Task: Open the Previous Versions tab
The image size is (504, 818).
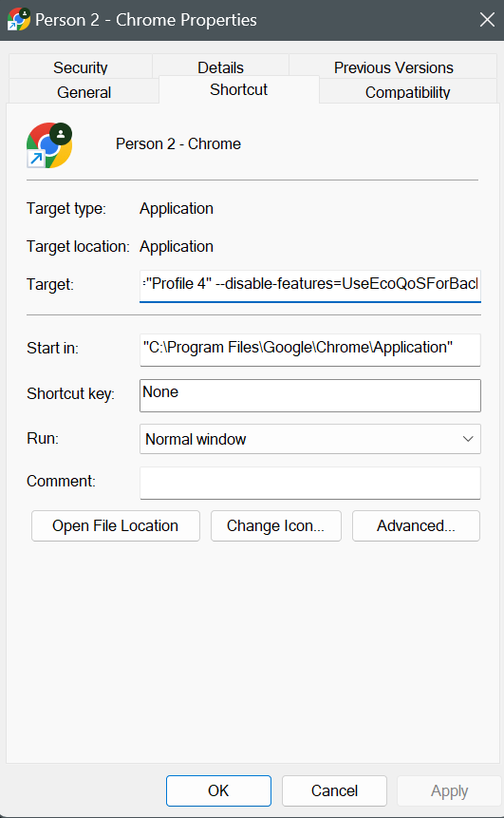Action: [x=394, y=67]
